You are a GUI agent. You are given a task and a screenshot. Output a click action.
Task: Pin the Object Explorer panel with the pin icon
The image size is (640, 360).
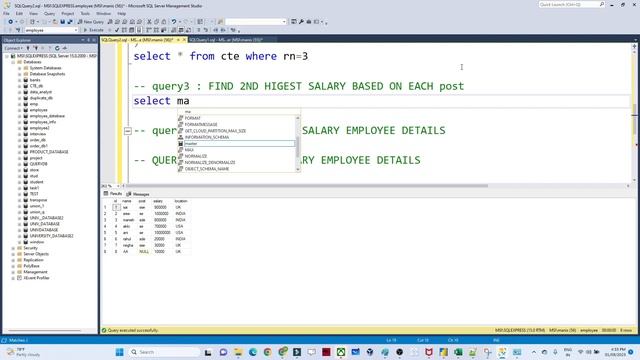(88, 40)
